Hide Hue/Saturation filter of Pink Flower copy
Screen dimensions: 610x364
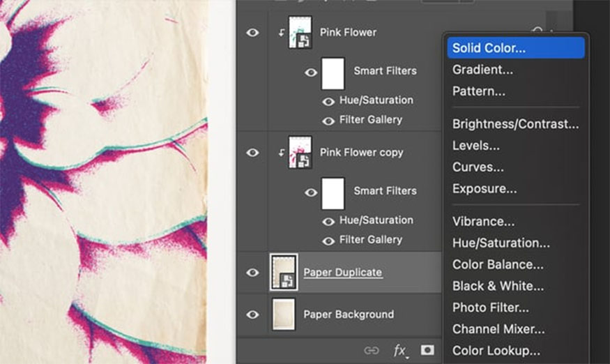[328, 222]
